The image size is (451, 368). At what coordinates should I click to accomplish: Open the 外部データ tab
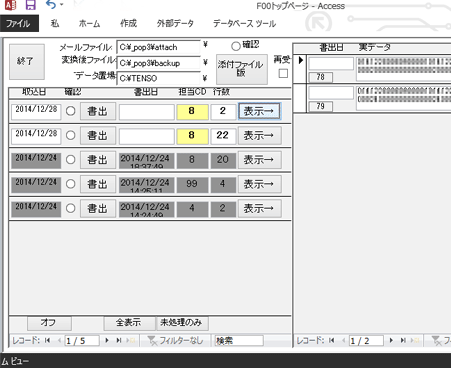click(x=175, y=23)
